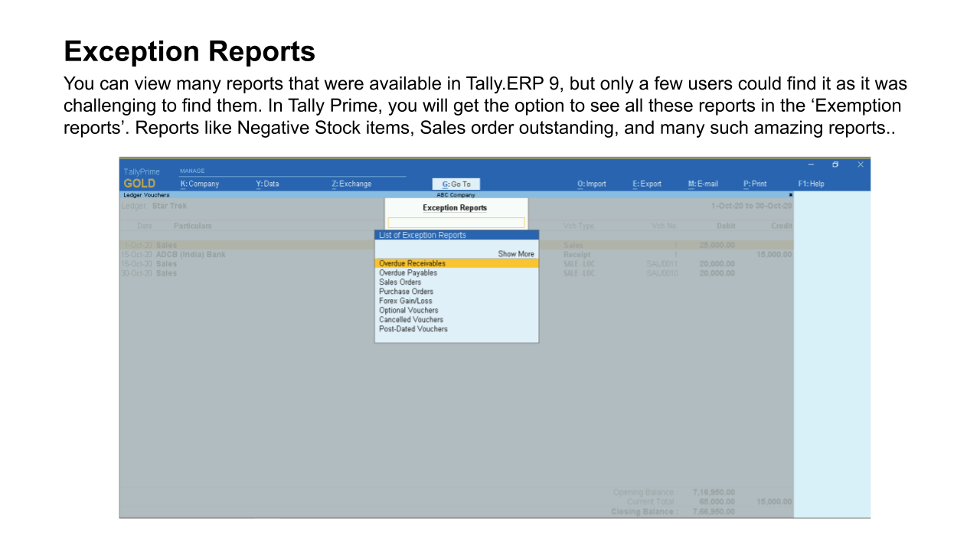Open F1: Help
The width and height of the screenshot is (980, 551).
(811, 184)
